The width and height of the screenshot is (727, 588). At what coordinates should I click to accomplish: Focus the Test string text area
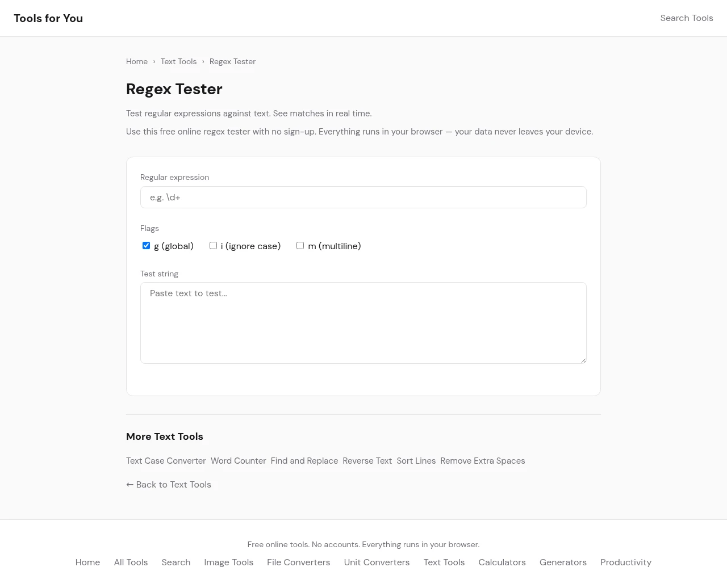363,322
